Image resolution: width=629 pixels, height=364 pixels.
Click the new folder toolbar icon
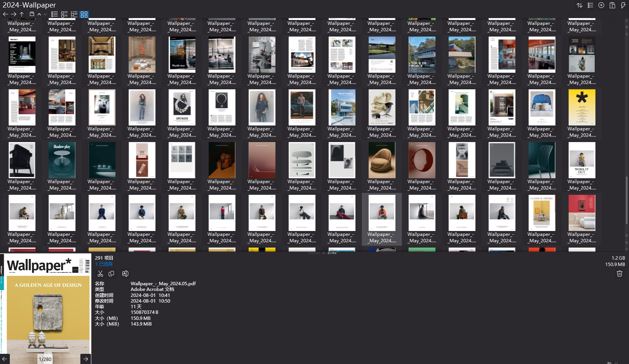[32, 14]
